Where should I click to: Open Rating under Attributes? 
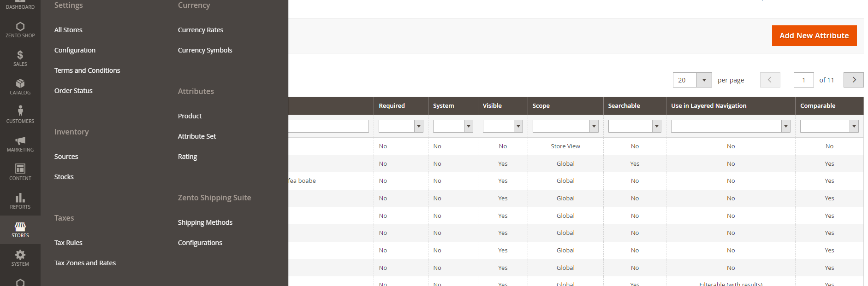point(188,157)
